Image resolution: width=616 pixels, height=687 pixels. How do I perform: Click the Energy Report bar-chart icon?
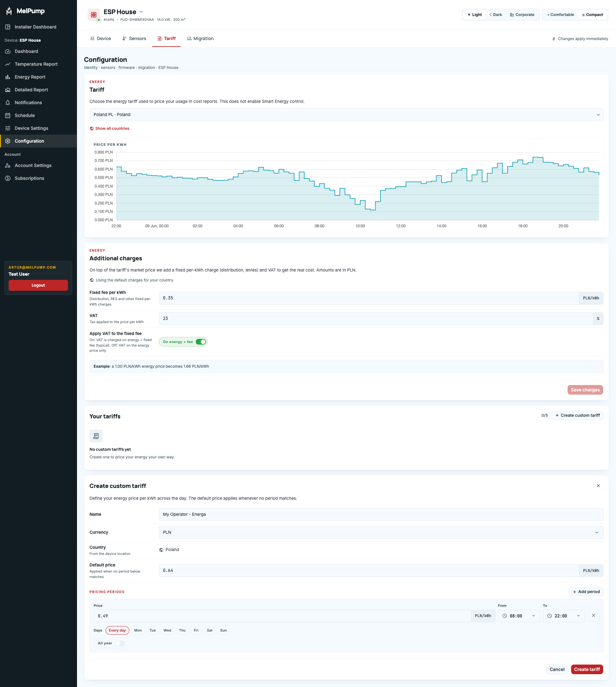8,77
